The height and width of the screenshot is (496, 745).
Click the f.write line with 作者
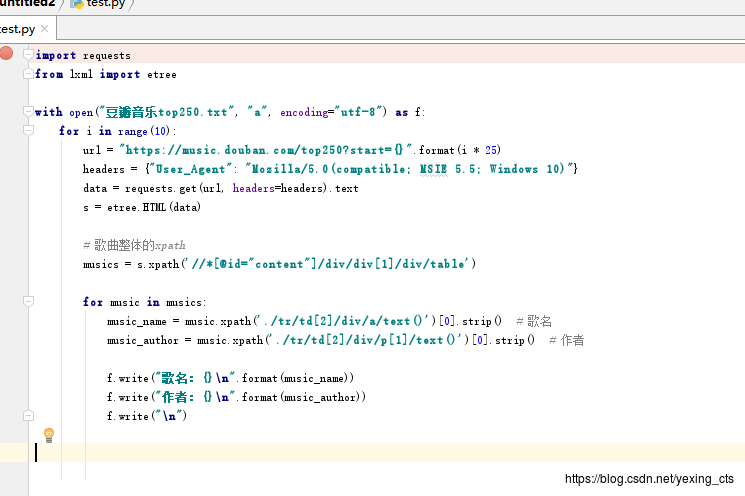236,397
